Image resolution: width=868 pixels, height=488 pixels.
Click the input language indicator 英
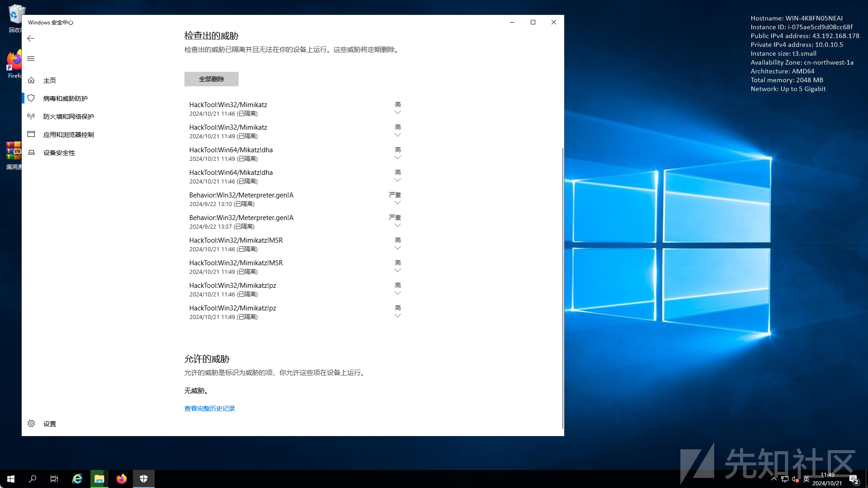click(x=806, y=479)
